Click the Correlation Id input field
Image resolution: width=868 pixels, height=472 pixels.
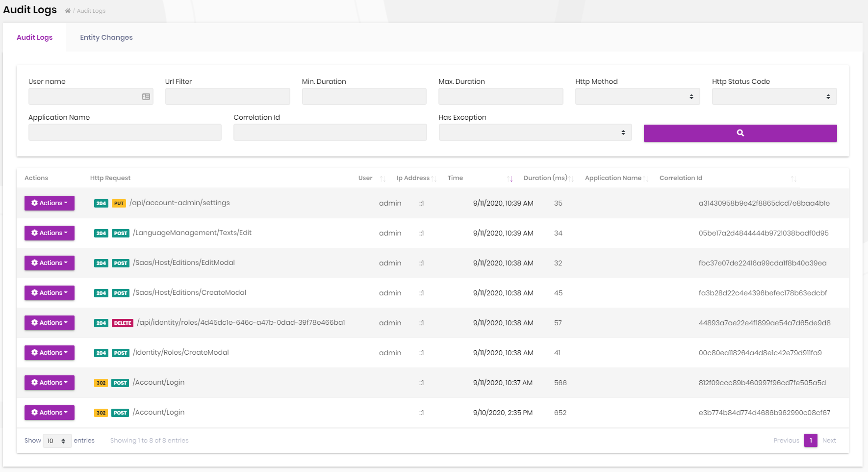pos(330,132)
